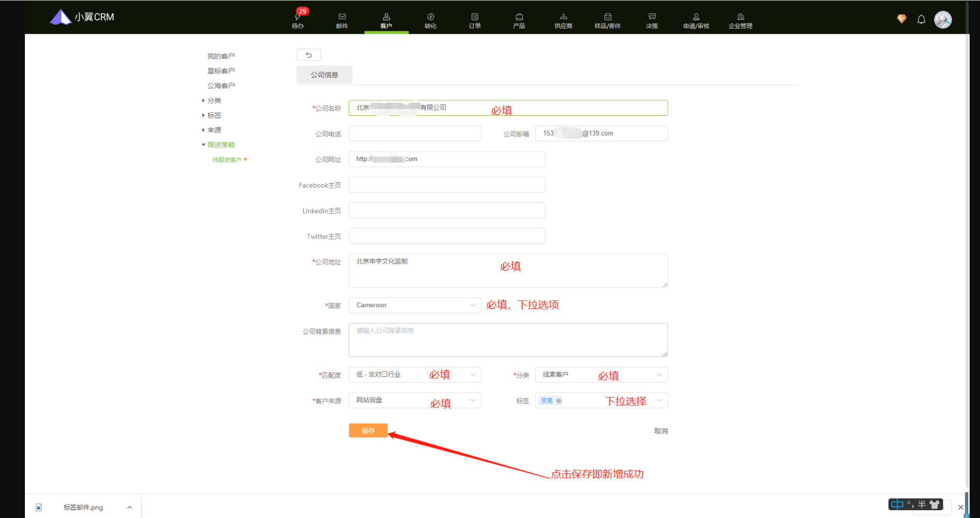Click the diamond membership icon

(902, 19)
